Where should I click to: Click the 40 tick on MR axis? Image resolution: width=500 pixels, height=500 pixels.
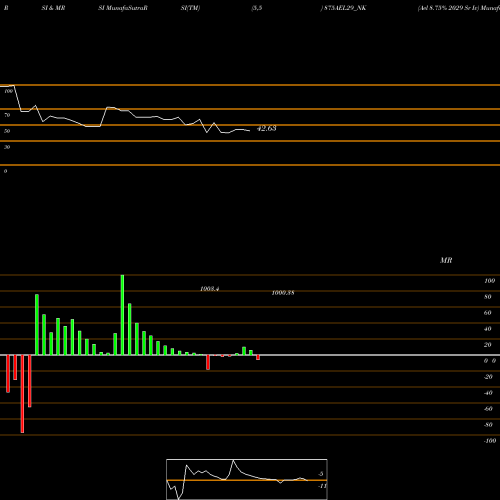488,329
